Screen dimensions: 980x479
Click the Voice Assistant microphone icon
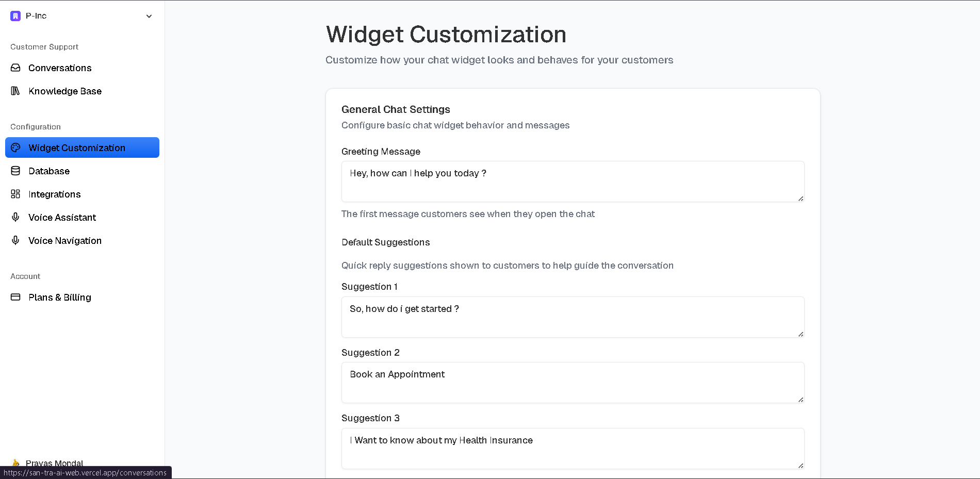[15, 217]
